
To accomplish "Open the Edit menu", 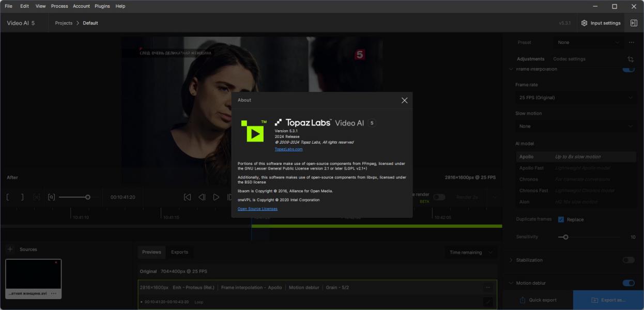I will (24, 6).
